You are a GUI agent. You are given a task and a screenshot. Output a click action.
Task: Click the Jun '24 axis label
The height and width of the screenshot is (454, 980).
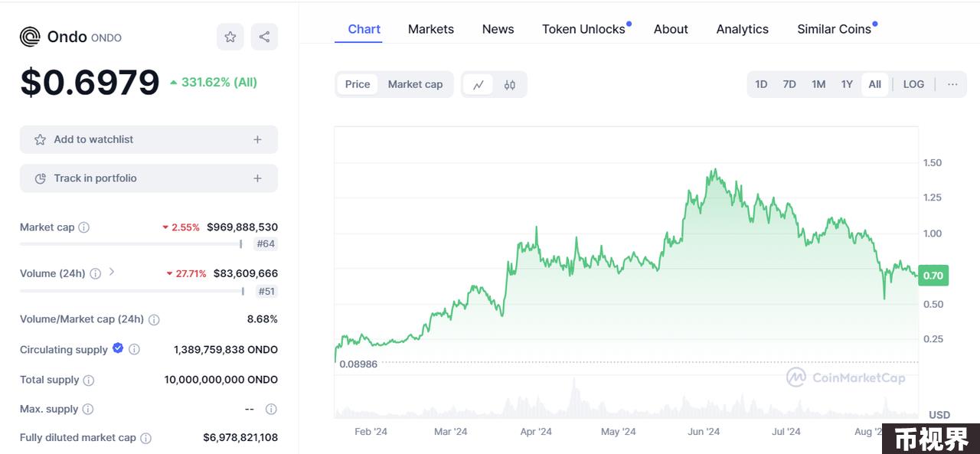pos(704,432)
